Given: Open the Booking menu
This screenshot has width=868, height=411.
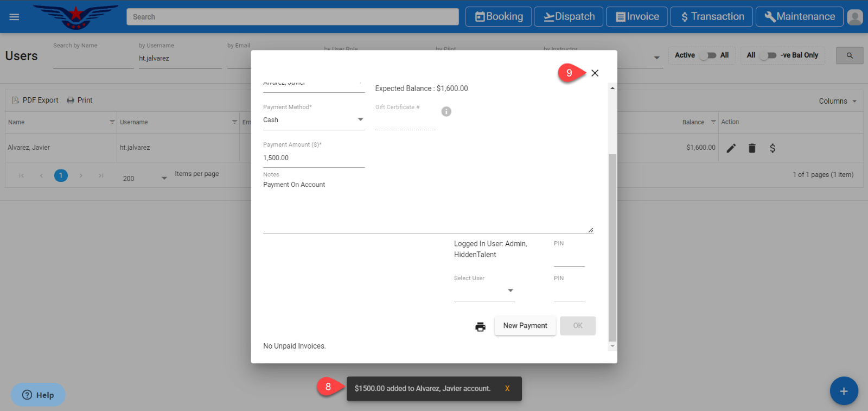Looking at the screenshot, I should point(499,17).
